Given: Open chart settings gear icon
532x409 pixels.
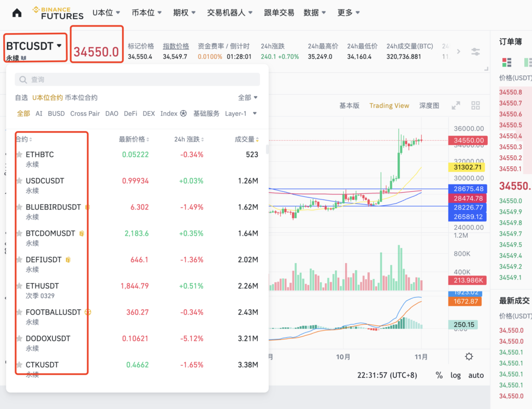Looking at the screenshot, I should [x=469, y=357].
